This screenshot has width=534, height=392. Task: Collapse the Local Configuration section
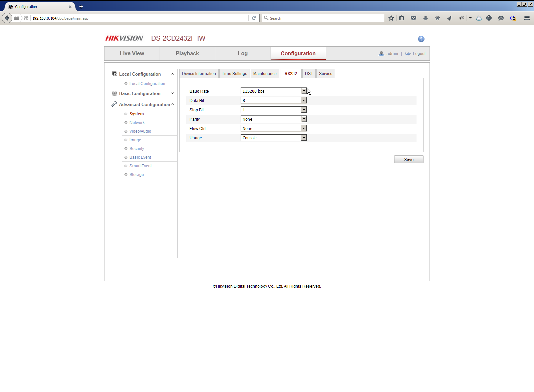(x=173, y=74)
